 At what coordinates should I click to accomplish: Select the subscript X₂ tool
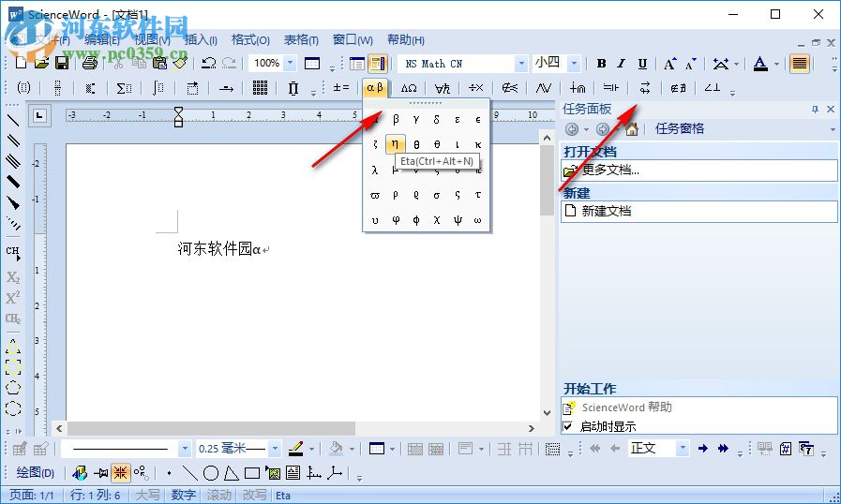13,277
